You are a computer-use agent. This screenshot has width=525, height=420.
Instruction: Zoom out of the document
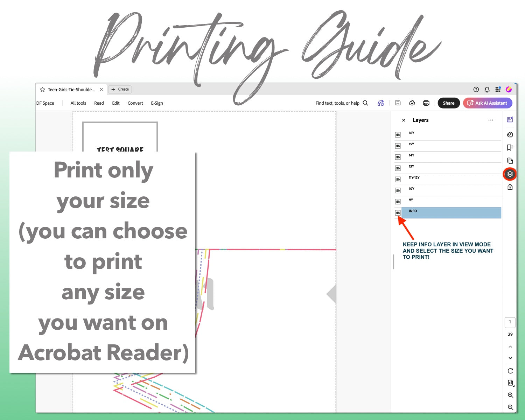510,407
